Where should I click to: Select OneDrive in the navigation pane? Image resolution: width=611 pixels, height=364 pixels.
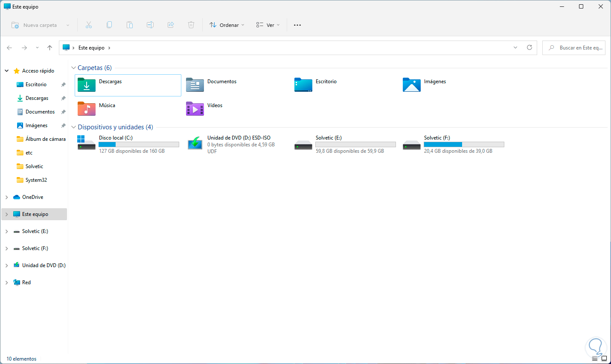(32, 197)
